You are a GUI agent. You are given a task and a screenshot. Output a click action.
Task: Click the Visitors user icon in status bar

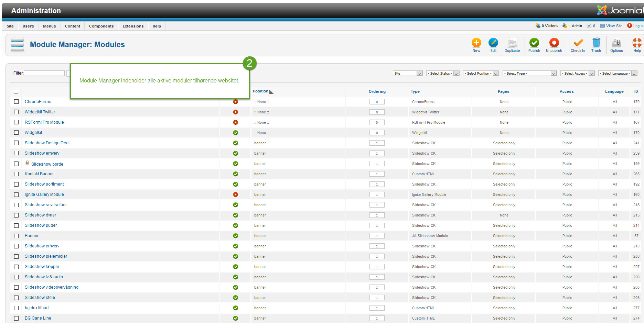538,26
